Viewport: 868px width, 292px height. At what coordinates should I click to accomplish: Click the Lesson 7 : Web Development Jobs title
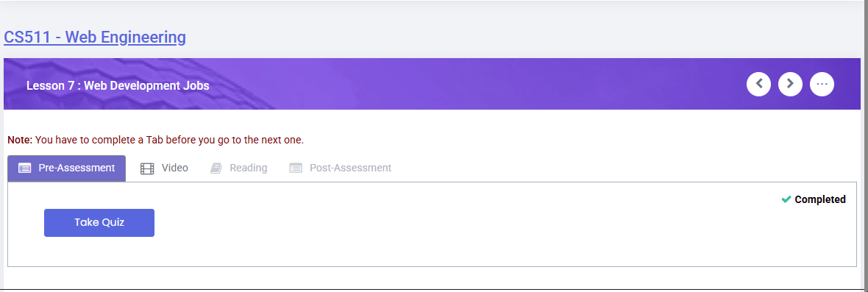click(118, 86)
